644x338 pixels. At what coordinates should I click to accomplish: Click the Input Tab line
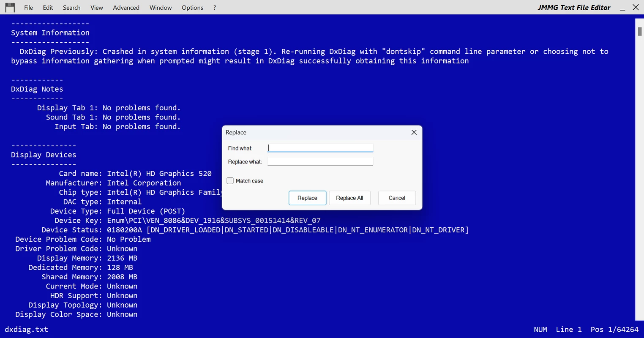[x=117, y=126]
